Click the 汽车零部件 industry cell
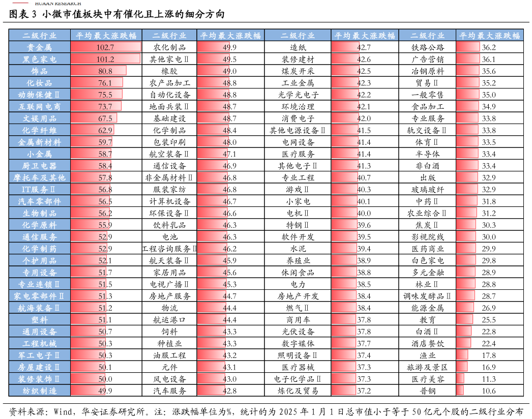 click(40, 201)
